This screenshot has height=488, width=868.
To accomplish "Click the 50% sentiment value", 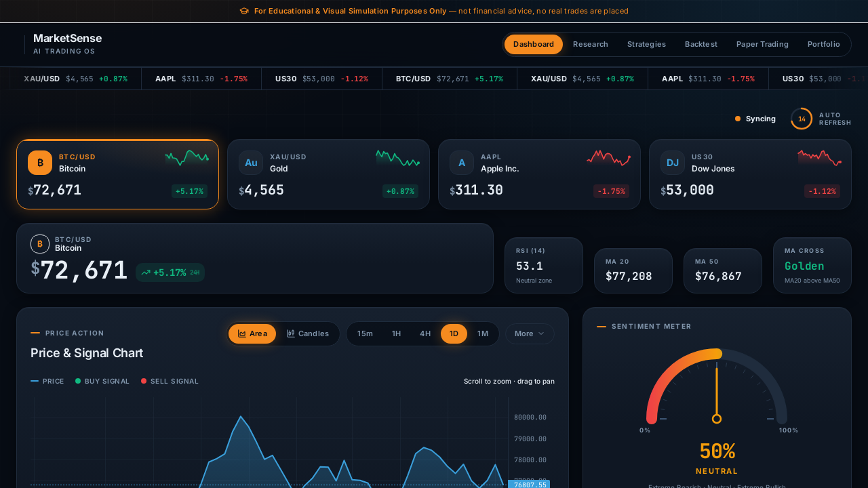I will pyautogui.click(x=717, y=451).
